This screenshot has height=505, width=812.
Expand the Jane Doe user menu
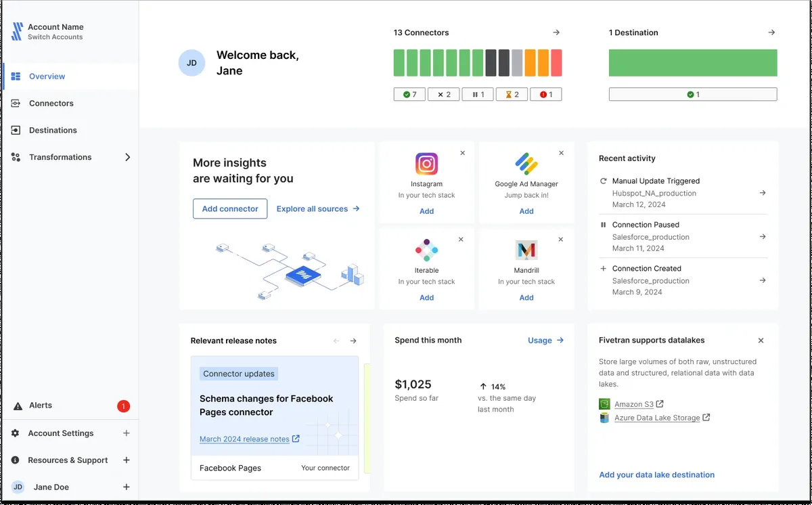(x=127, y=487)
